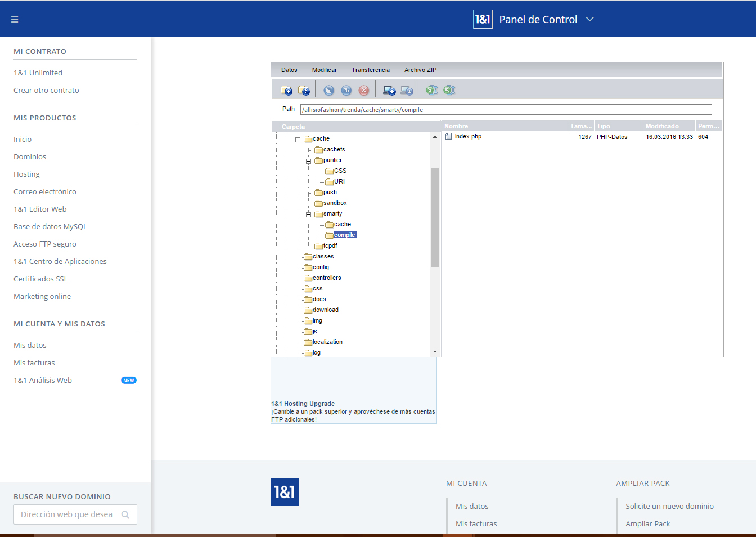Click the folder tree scroll up arrow
The height and width of the screenshot is (537, 756).
coord(435,137)
